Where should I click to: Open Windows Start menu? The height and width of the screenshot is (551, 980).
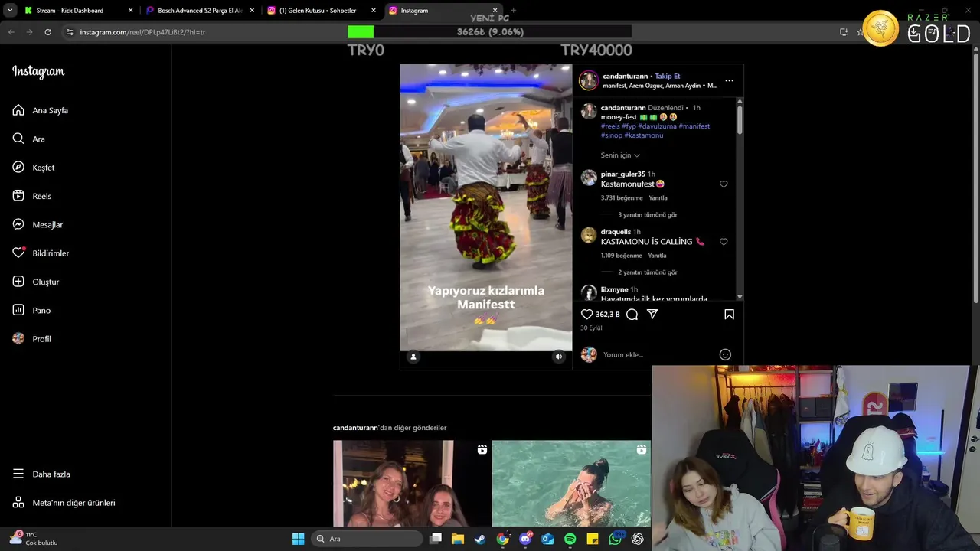coord(298,539)
